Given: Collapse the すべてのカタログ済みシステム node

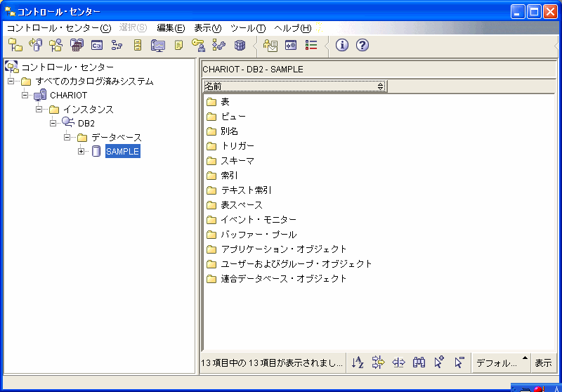Looking at the screenshot, I should tap(11, 81).
